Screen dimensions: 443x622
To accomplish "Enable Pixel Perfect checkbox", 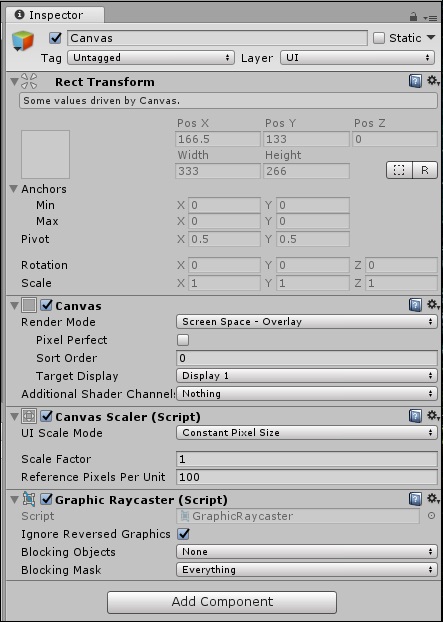I will [183, 340].
